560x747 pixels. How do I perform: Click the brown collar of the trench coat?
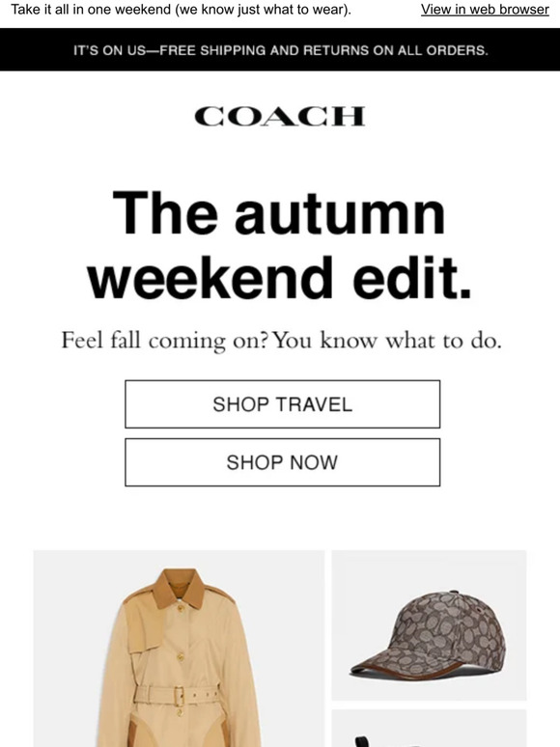179,589
